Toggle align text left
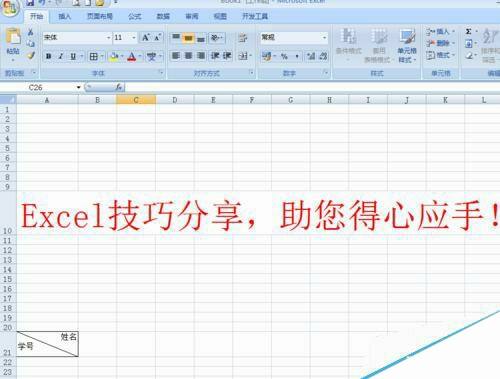 176,56
